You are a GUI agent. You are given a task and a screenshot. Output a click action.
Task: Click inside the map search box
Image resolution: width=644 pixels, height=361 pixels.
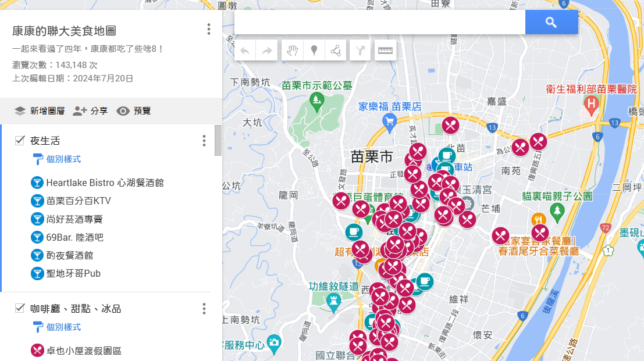pos(379,23)
